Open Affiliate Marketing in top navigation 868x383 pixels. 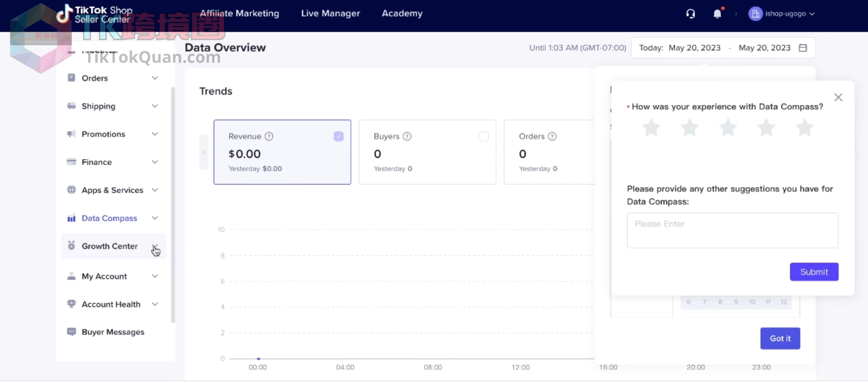click(x=239, y=13)
